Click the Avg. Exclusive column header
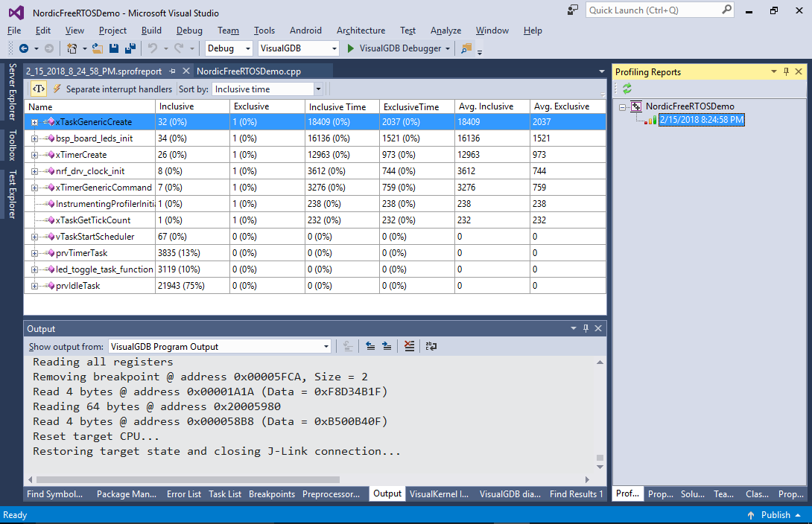This screenshot has height=524, width=812. [568, 106]
